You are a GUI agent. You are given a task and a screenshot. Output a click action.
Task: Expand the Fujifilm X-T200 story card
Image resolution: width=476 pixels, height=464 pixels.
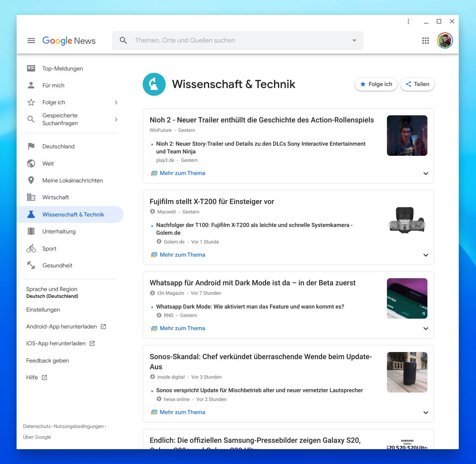pos(426,255)
